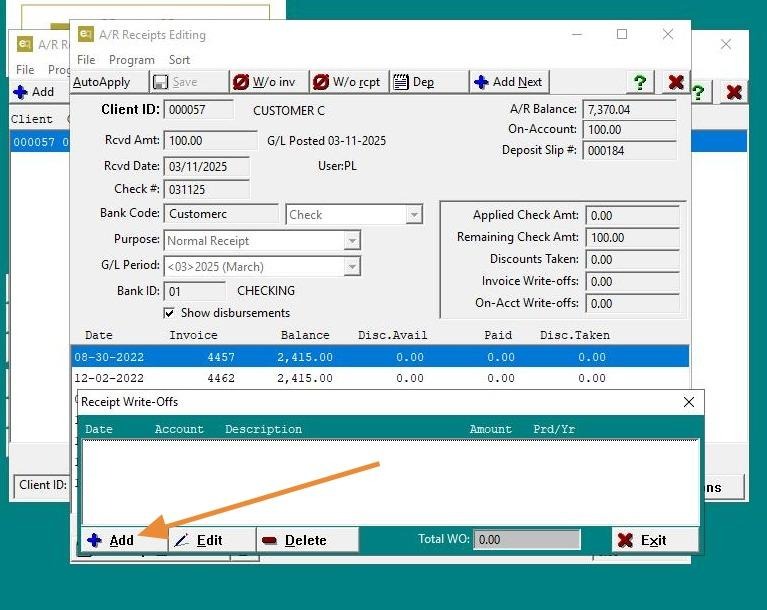The height and width of the screenshot is (610, 767).
Task: Click W/o rcpt write-off receipt button
Action: pos(349,82)
